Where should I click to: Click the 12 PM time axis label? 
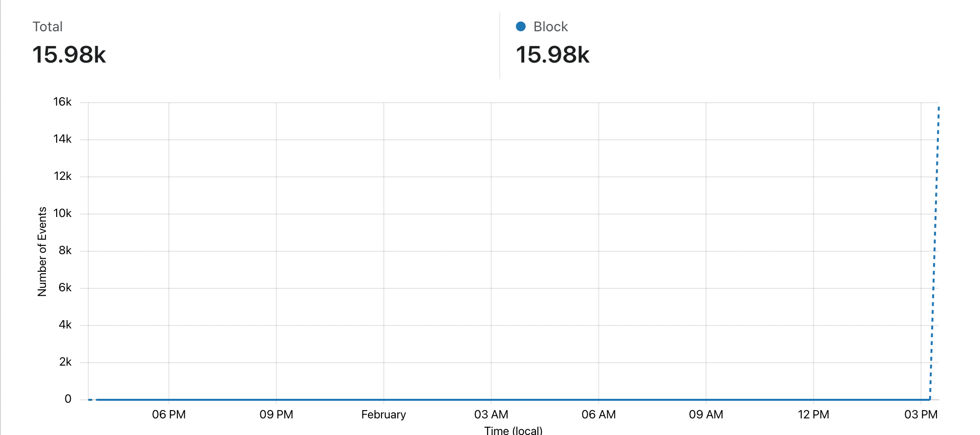click(x=813, y=414)
